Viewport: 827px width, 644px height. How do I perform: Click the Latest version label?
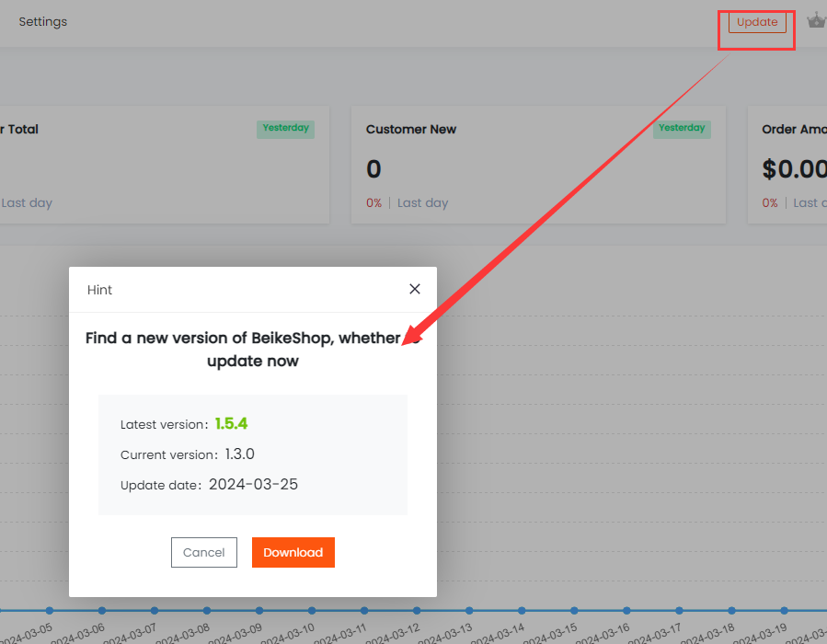(165, 425)
